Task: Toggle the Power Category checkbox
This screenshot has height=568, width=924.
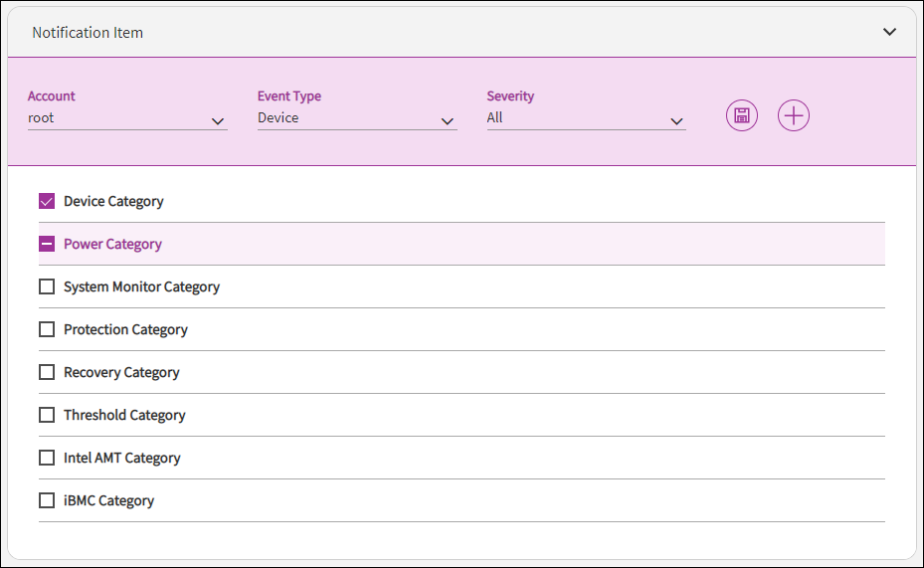Action: pyautogui.click(x=47, y=244)
